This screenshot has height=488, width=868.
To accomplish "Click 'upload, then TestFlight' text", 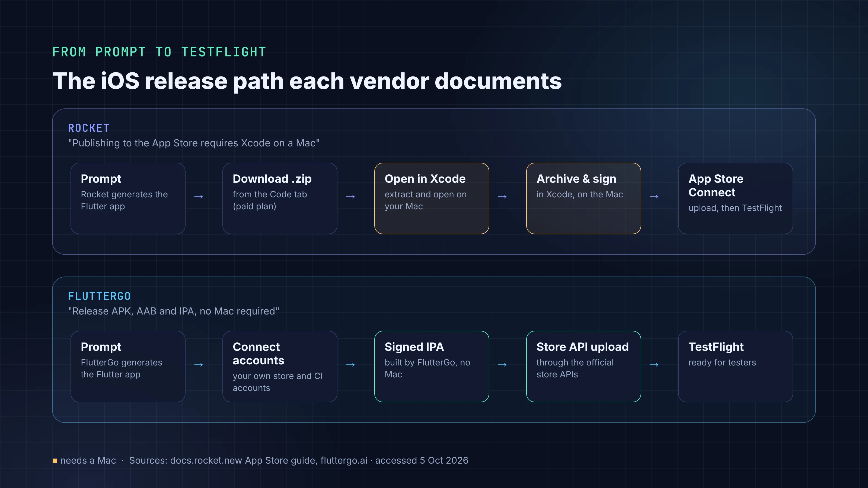I will [x=735, y=208].
